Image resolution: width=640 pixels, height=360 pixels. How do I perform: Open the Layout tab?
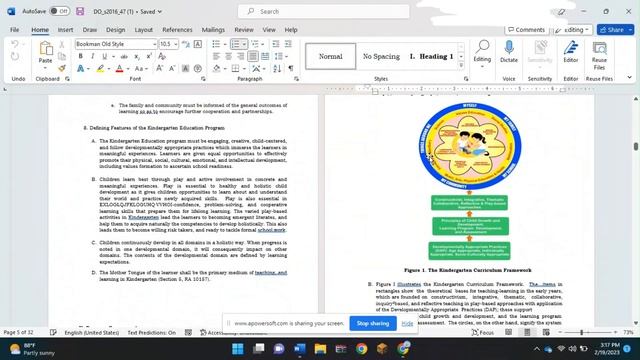point(144,30)
